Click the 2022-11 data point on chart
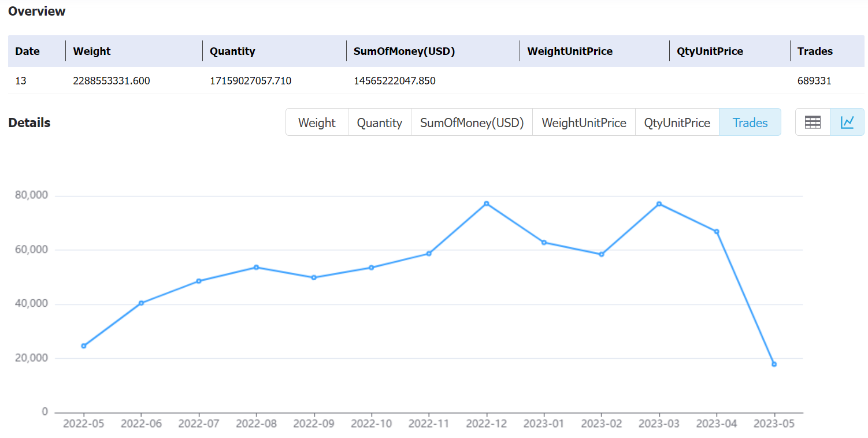868x438 pixels. click(x=429, y=253)
